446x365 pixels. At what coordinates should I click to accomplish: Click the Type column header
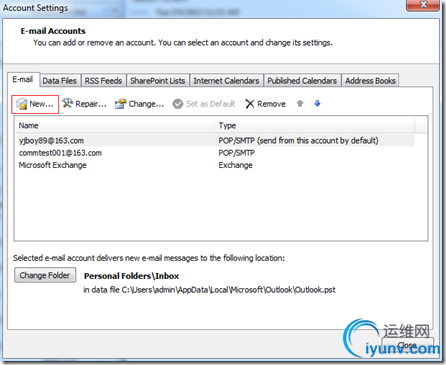pyautogui.click(x=315, y=126)
